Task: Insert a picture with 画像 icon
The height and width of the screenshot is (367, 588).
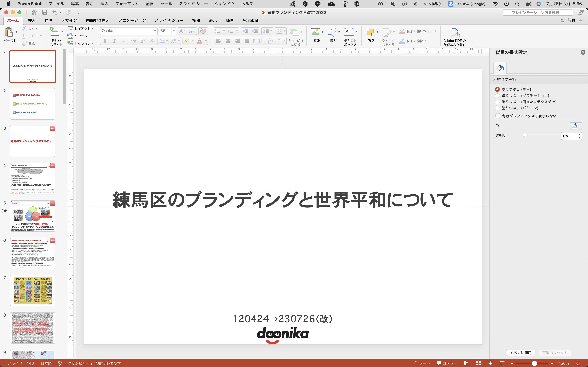Action: (x=315, y=32)
